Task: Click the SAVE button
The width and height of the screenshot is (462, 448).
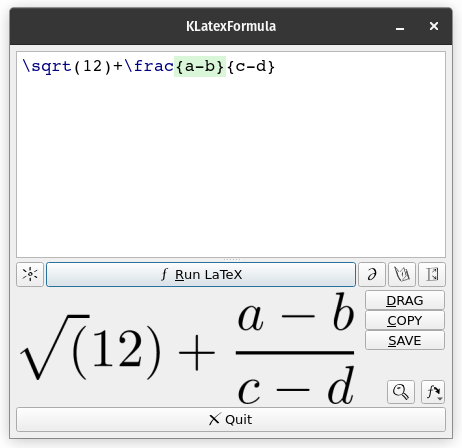Action: [405, 340]
